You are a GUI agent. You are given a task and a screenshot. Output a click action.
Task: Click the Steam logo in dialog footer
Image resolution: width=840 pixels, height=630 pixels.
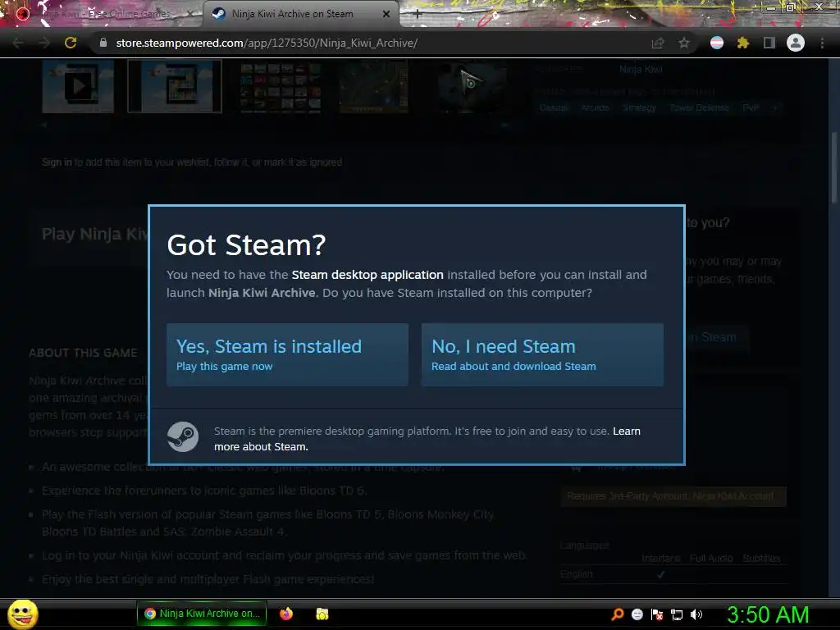point(183,436)
